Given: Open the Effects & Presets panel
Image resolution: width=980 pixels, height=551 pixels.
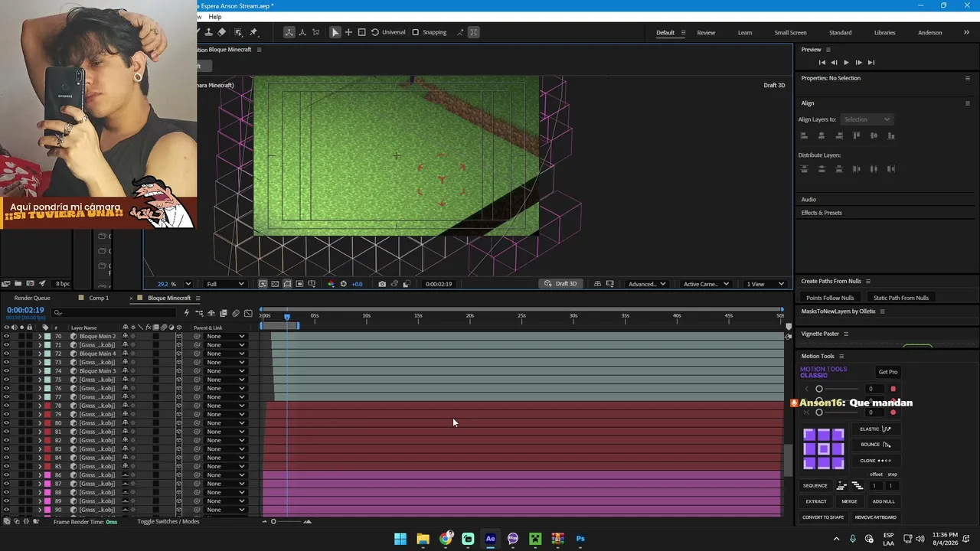Looking at the screenshot, I should pos(822,213).
